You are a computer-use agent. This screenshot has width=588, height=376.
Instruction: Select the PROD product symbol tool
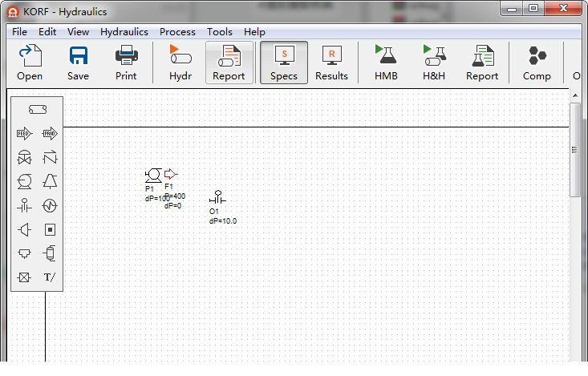[x=50, y=133]
